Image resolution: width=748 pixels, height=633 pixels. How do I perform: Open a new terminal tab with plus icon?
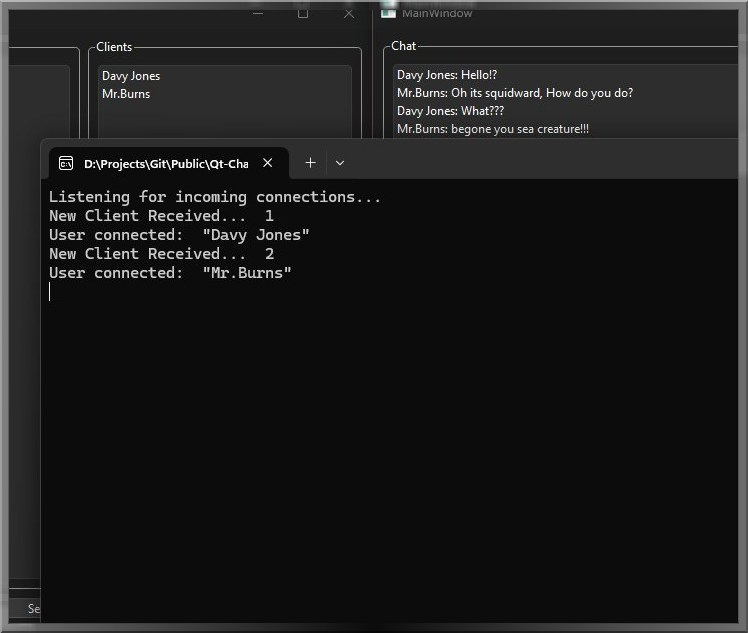pyautogui.click(x=310, y=163)
